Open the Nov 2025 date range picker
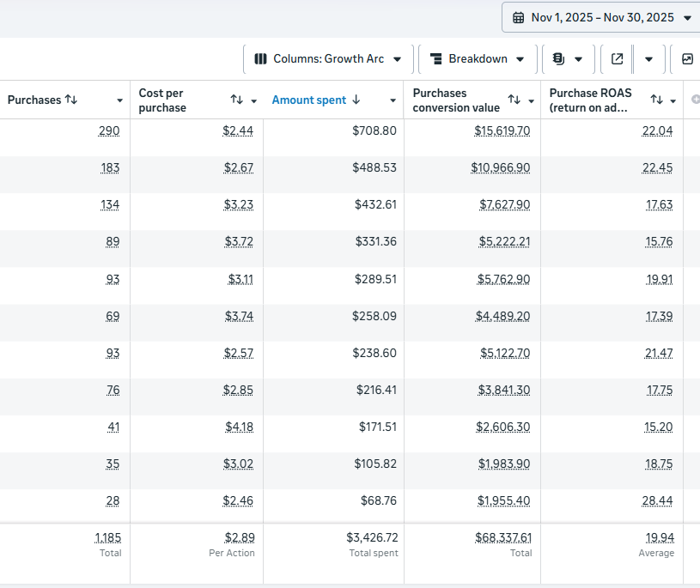The image size is (700, 588). pos(601,18)
